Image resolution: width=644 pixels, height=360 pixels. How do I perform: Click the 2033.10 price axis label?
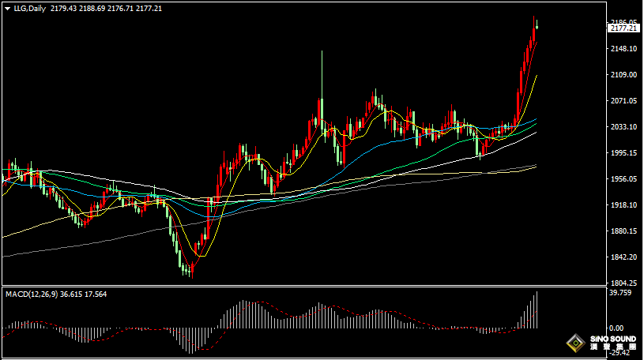tap(624, 127)
